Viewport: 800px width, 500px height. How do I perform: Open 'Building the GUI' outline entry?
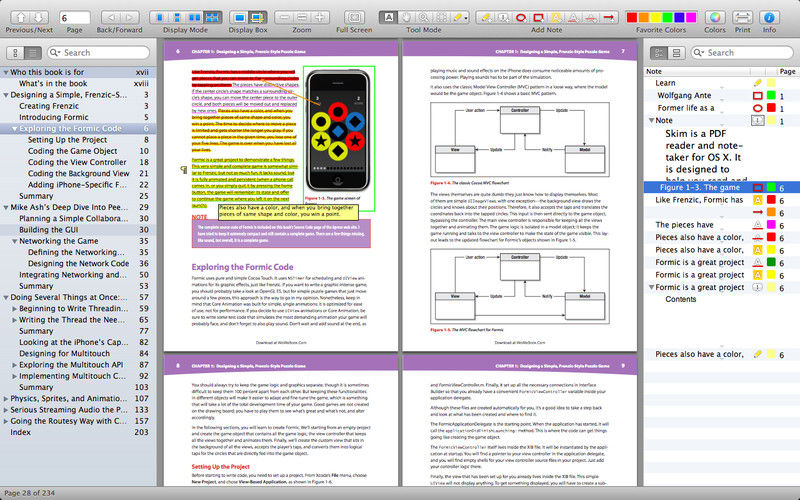(x=48, y=230)
